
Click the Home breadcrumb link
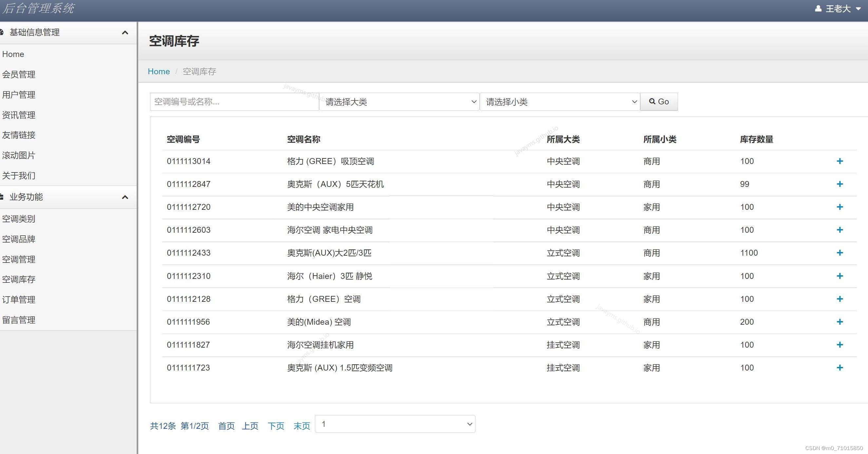click(x=159, y=71)
